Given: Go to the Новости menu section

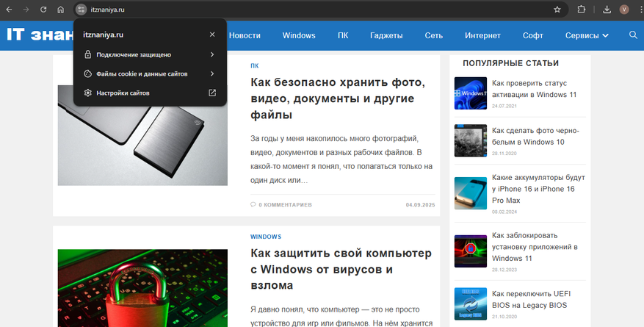Looking at the screenshot, I should [245, 36].
